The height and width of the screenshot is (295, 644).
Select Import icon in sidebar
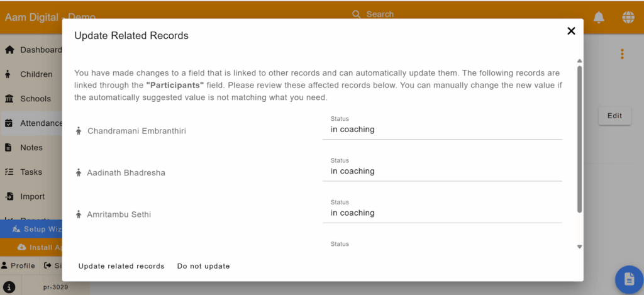point(9,196)
